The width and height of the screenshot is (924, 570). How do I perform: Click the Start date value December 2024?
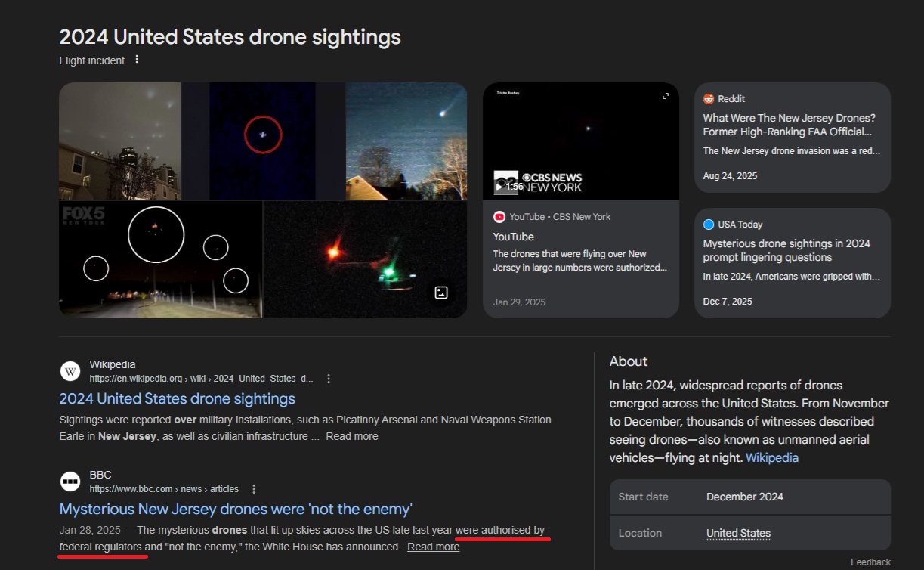[745, 497]
